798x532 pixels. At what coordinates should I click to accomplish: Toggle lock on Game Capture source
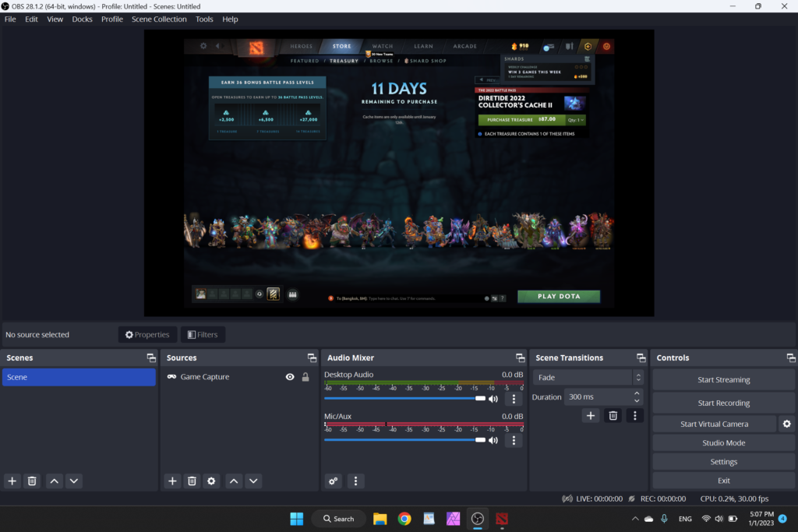(305, 377)
